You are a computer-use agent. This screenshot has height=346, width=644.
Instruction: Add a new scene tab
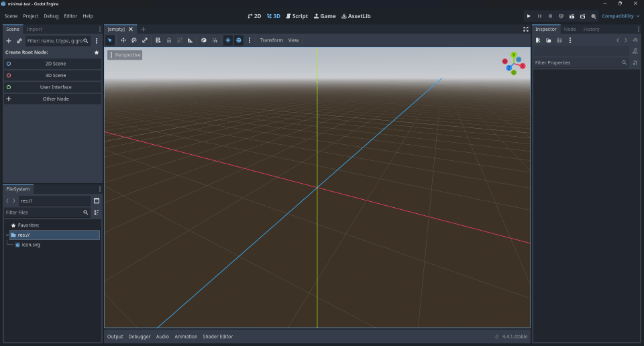tap(143, 29)
